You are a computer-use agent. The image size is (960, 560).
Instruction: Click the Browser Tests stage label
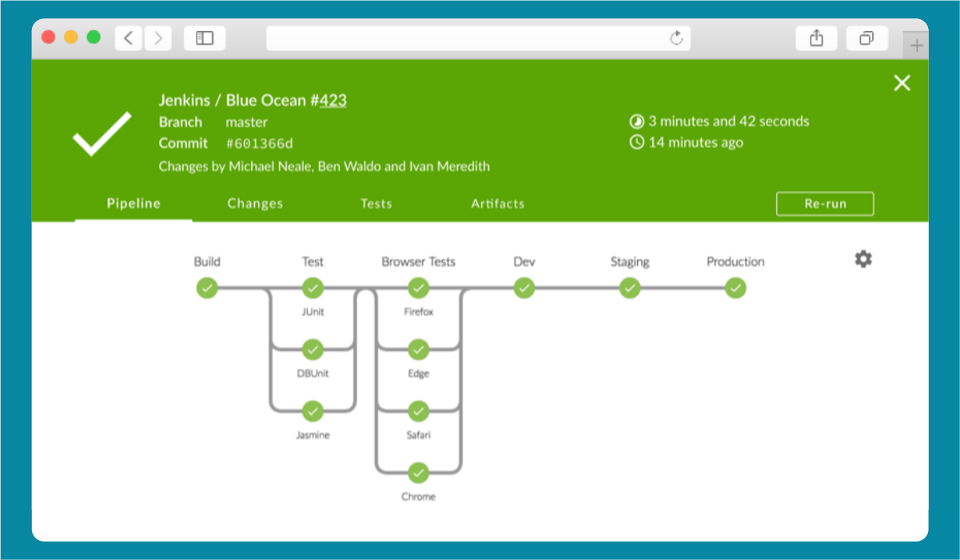click(x=418, y=261)
